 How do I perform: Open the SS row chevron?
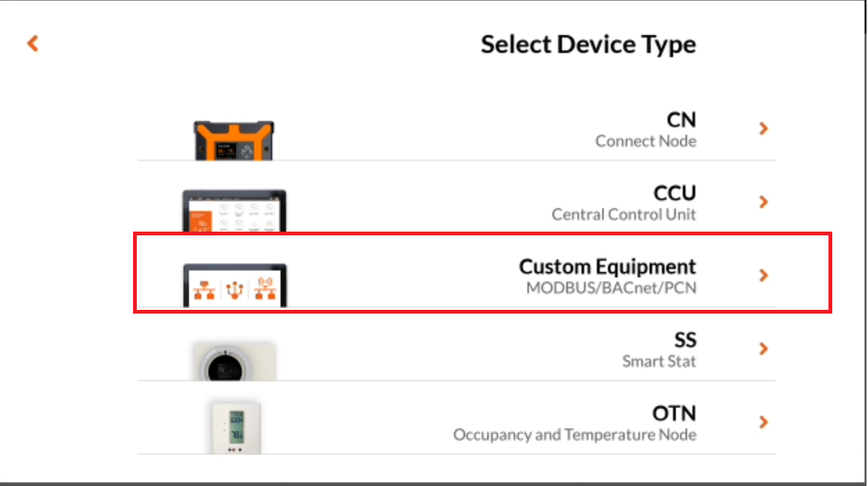click(x=764, y=349)
